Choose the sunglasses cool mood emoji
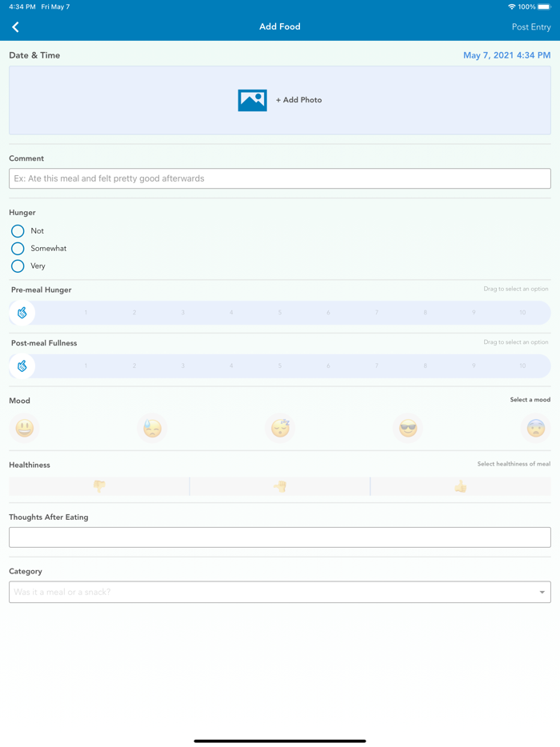Screen dimensions: 560x747 408,428
